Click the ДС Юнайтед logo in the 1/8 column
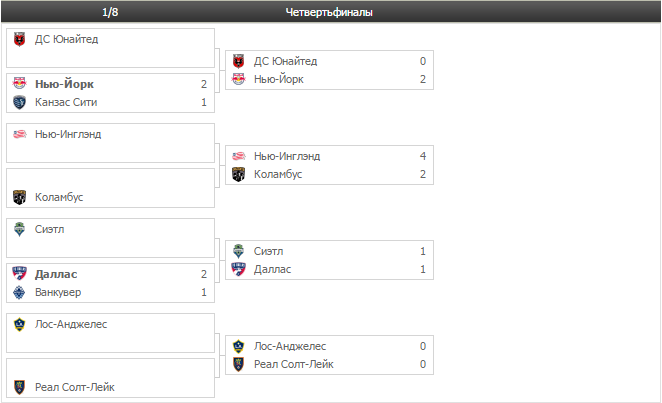The width and height of the screenshot is (662, 403). point(18,40)
